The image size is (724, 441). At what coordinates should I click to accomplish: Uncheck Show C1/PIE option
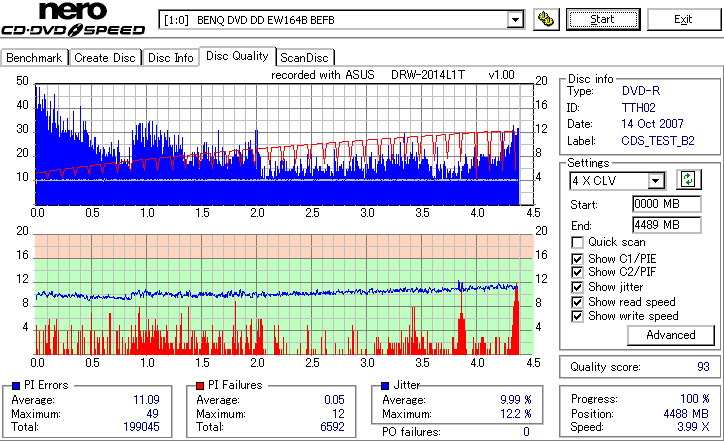point(577,259)
